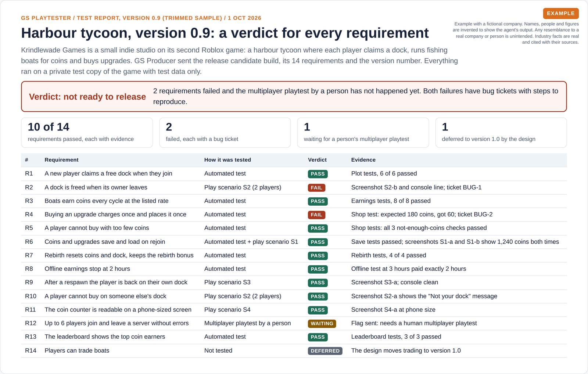588x374 pixels.
Task: Click the "failed, each with a bug ticket" card
Action: point(225,133)
